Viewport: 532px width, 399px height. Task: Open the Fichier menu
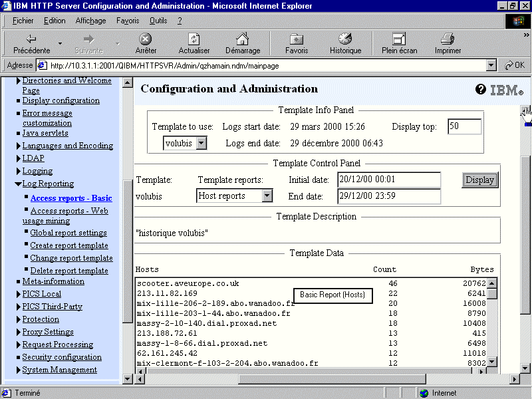pyautogui.click(x=23, y=21)
